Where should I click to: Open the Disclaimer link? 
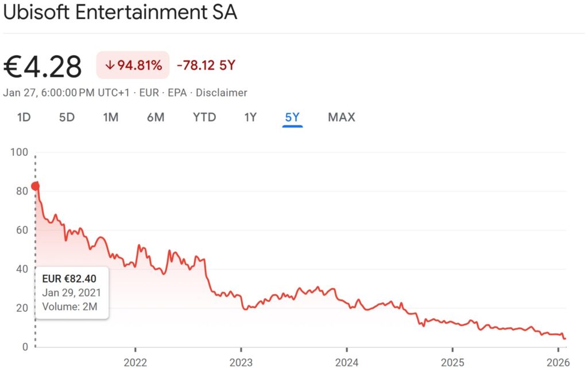[x=222, y=93]
